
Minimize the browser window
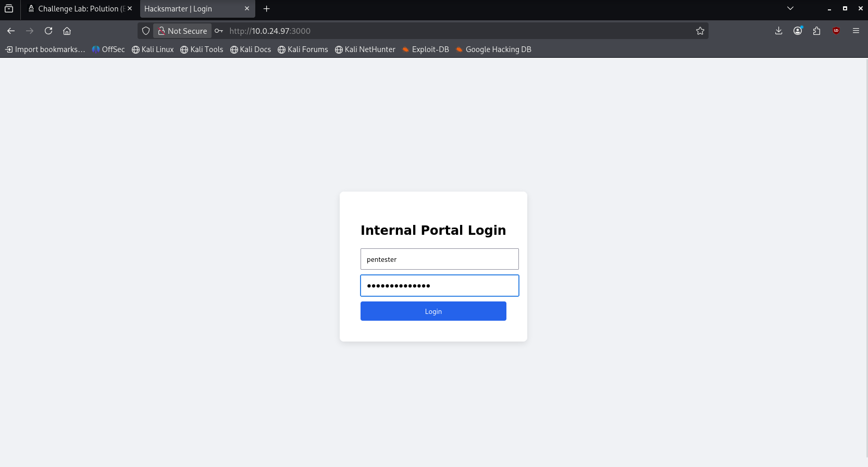click(829, 8)
